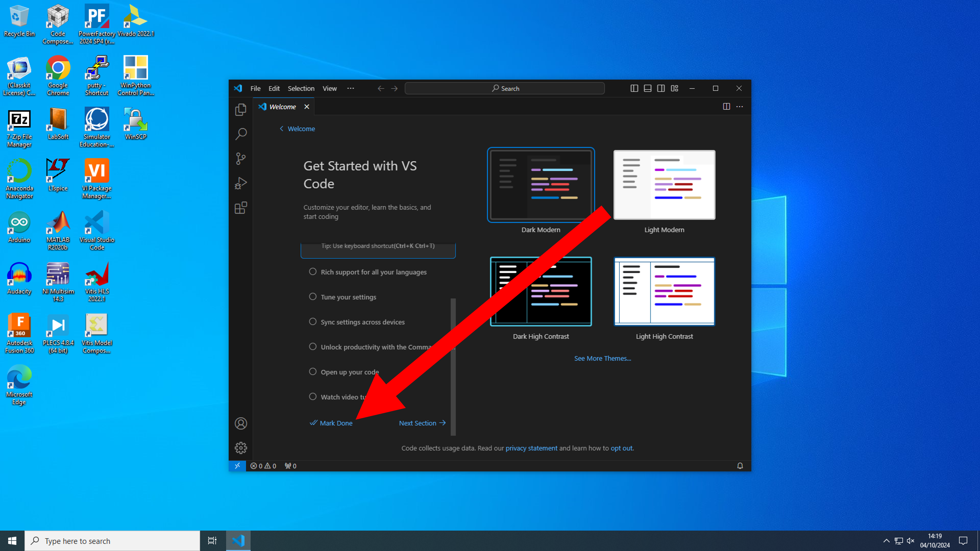980x551 pixels.
Task: Close the Welcome tab
Action: (x=307, y=107)
